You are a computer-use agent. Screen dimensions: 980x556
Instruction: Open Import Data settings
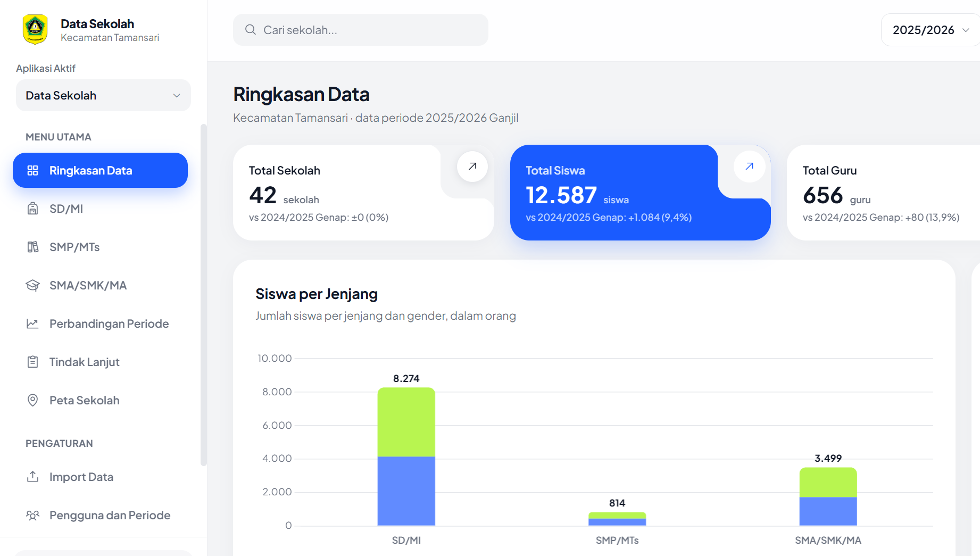[x=100, y=477]
